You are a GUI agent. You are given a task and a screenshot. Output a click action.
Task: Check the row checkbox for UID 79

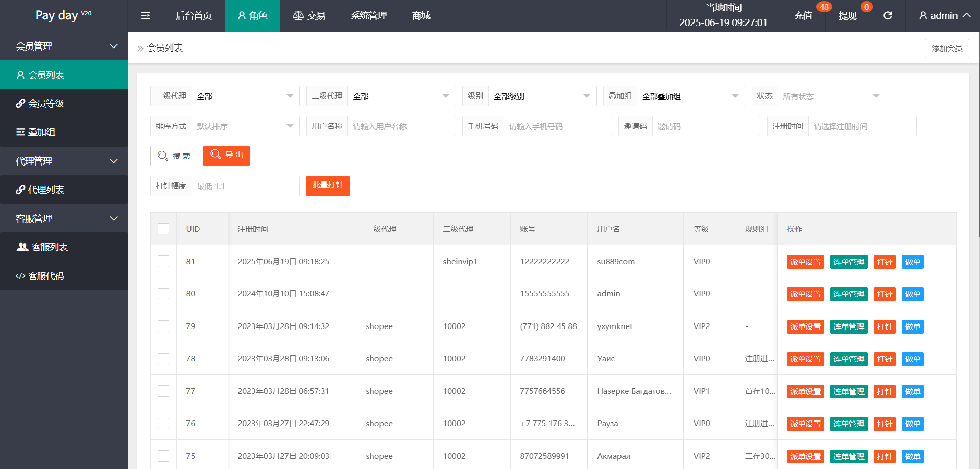point(163,326)
